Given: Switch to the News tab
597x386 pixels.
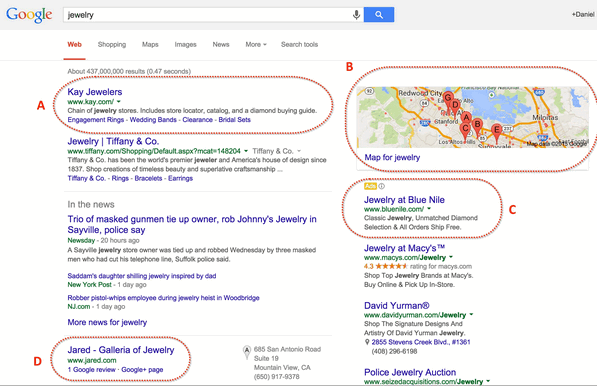Looking at the screenshot, I should [x=221, y=45].
